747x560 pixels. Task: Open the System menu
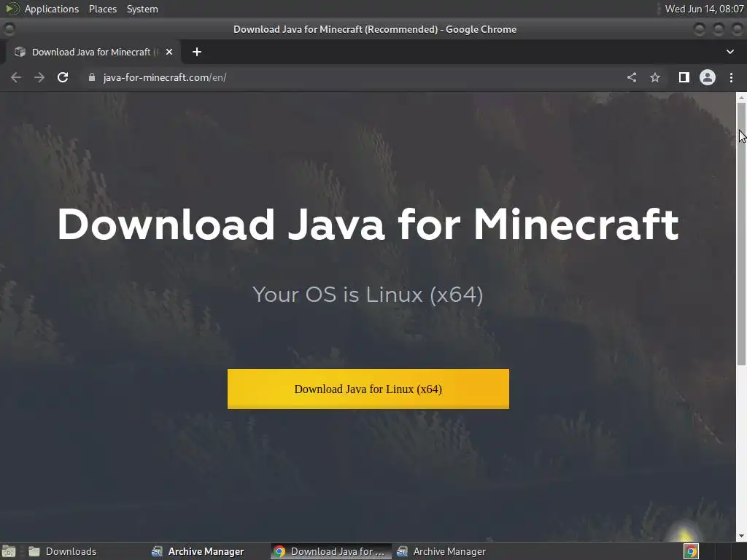pyautogui.click(x=142, y=9)
